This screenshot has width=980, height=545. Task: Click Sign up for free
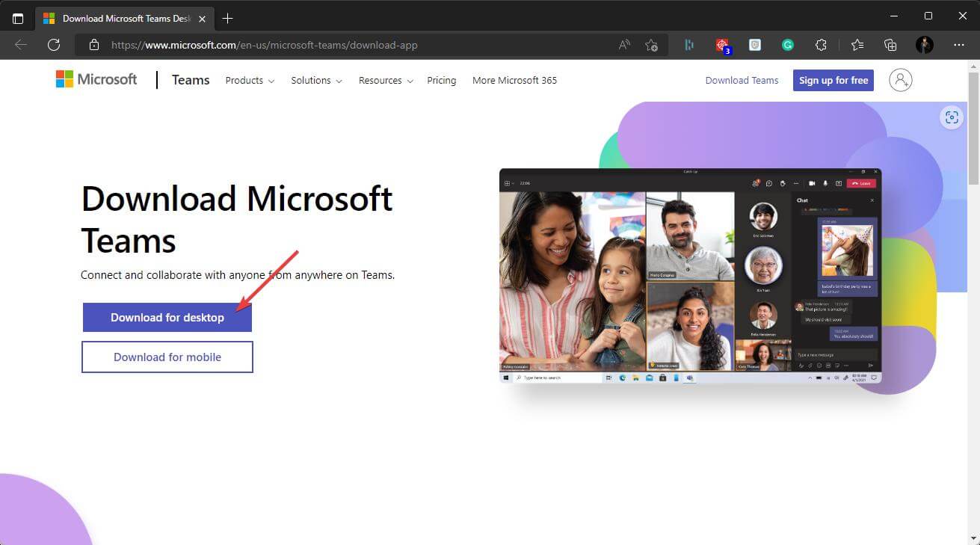pyautogui.click(x=833, y=80)
